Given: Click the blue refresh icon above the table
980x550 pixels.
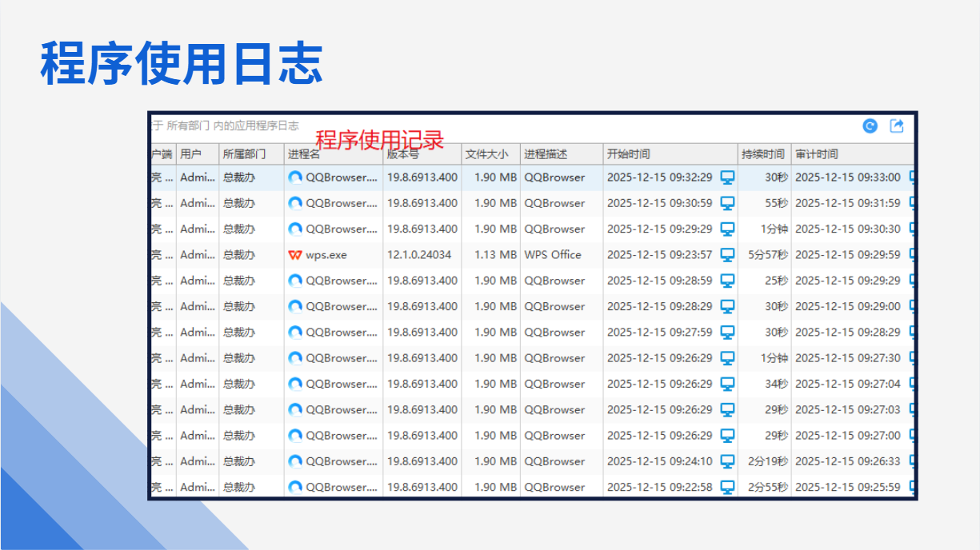Looking at the screenshot, I should pos(870,126).
